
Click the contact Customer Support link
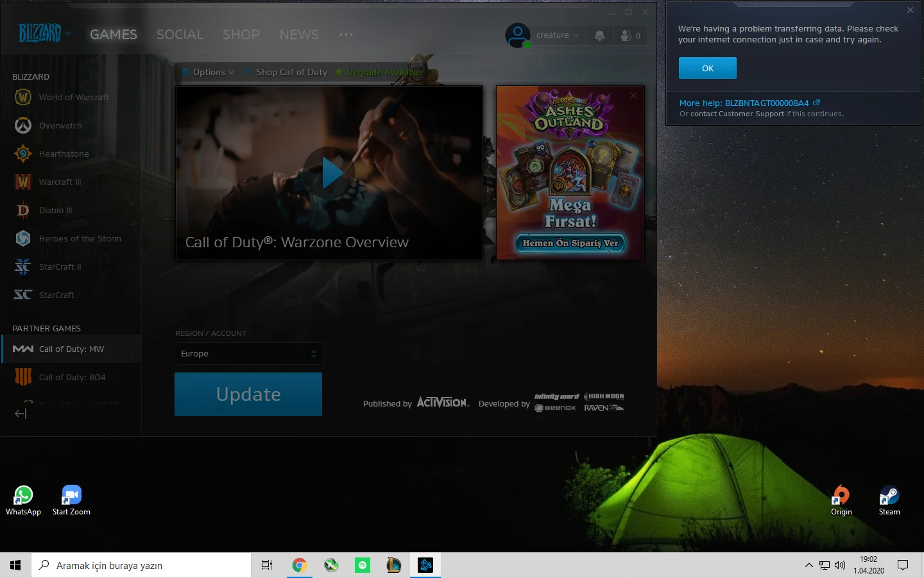pyautogui.click(x=737, y=114)
